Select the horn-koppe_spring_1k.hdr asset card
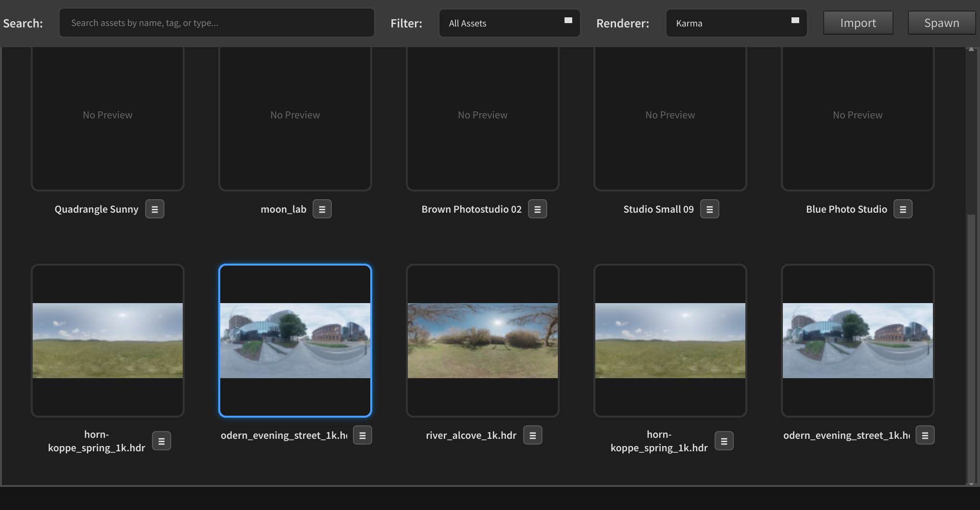Screen dimensions: 980x510 (x=107, y=340)
